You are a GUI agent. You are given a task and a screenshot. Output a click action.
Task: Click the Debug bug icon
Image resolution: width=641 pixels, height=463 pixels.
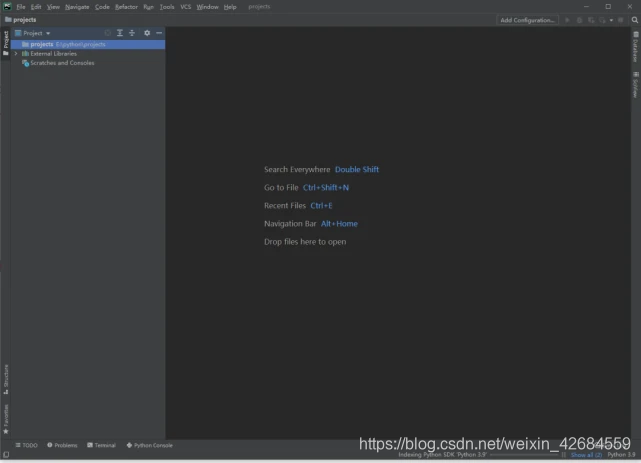click(x=579, y=20)
